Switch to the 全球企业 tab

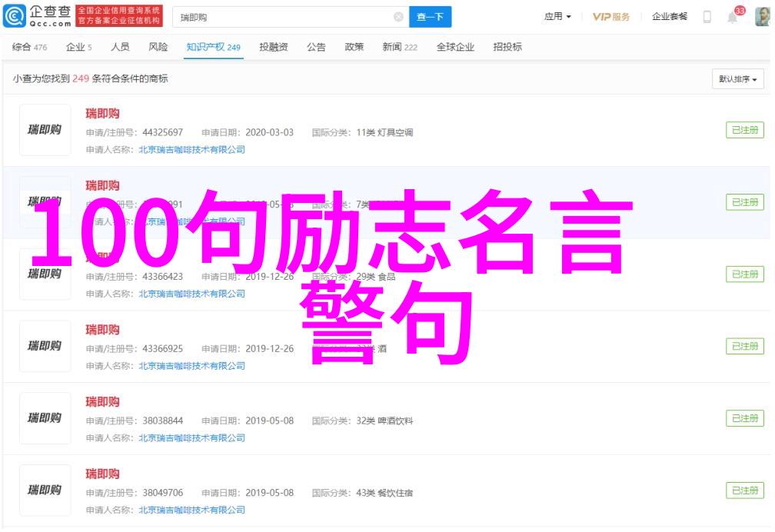(x=455, y=47)
